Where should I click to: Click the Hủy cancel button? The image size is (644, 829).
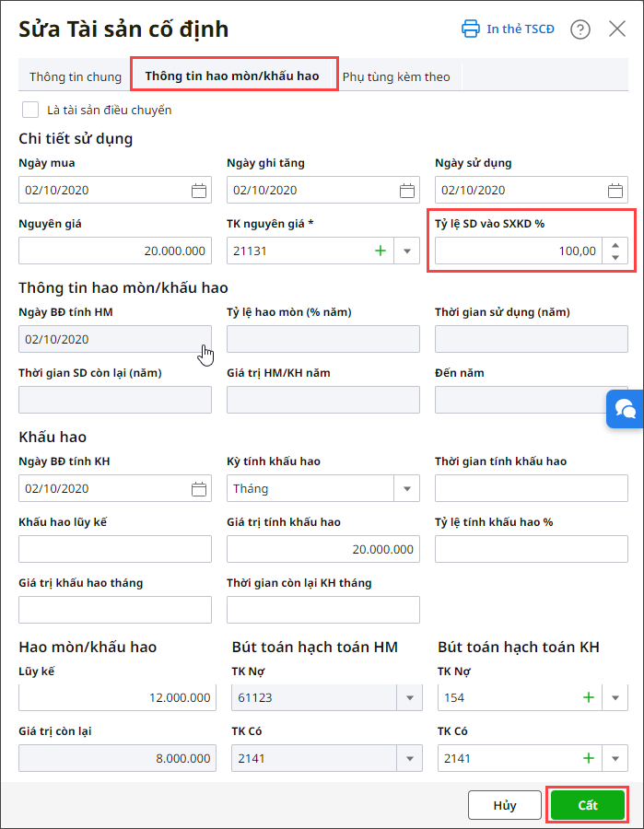tap(505, 805)
